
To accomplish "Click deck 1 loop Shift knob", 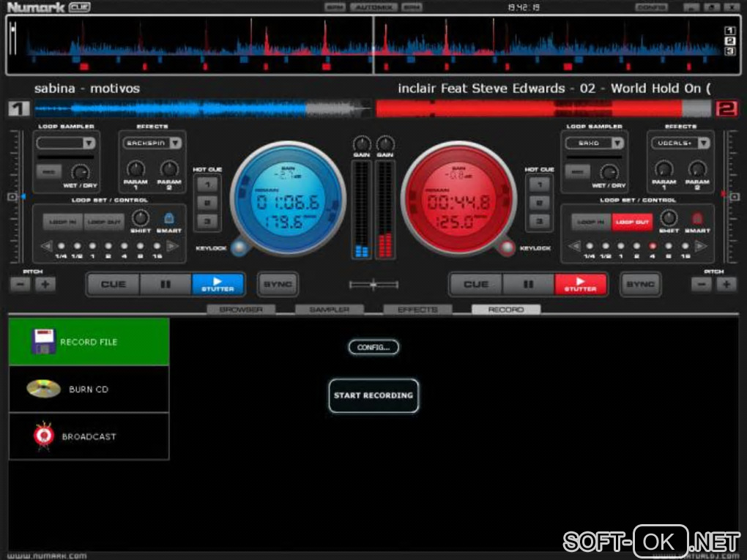I will click(140, 218).
